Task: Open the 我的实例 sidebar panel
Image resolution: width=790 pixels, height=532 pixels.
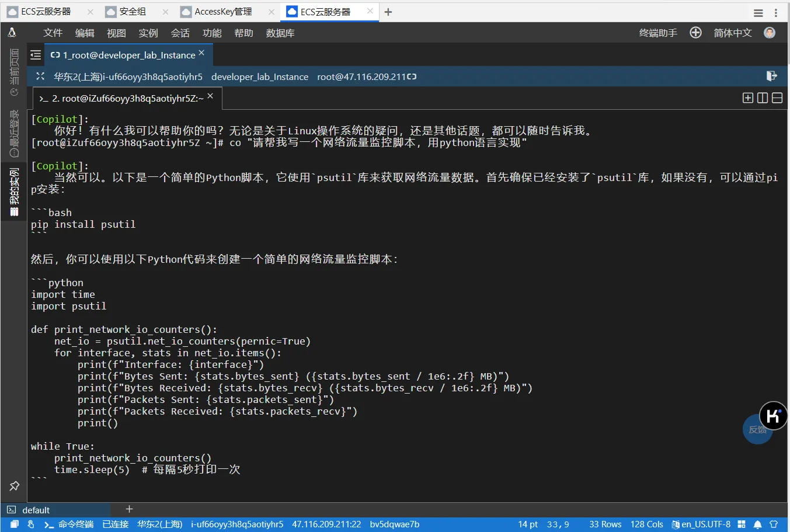Action: (x=14, y=192)
